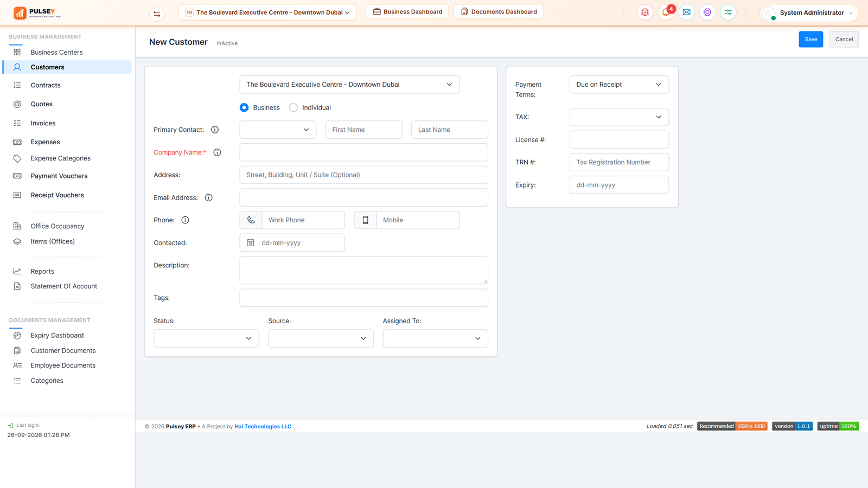868x488 pixels.
Task: Open the header centre selector dropdown
Action: [x=267, y=12]
